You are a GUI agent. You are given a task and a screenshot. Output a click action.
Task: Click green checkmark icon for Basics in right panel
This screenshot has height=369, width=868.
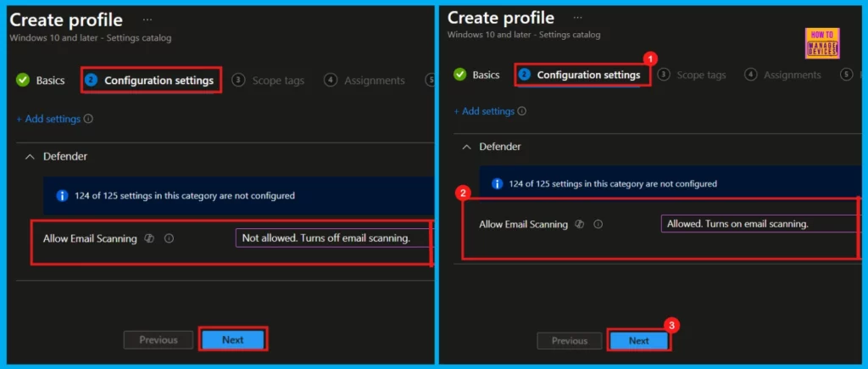click(460, 75)
